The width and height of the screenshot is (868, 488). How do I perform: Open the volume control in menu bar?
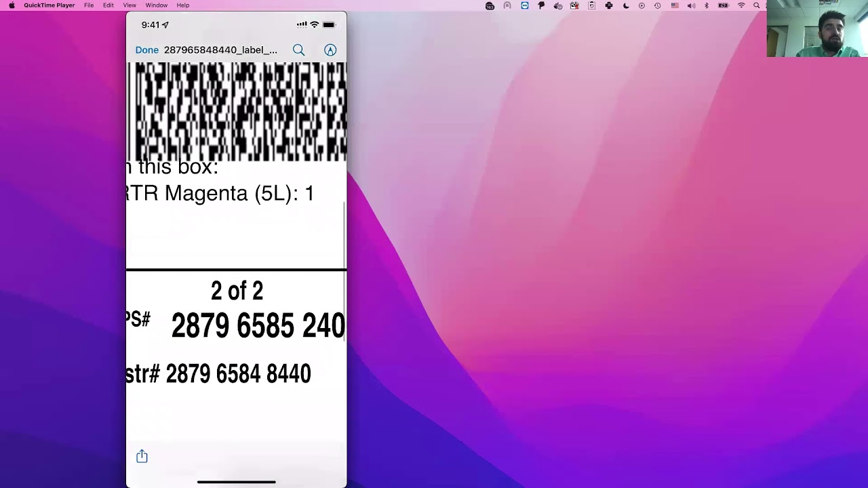pyautogui.click(x=691, y=5)
